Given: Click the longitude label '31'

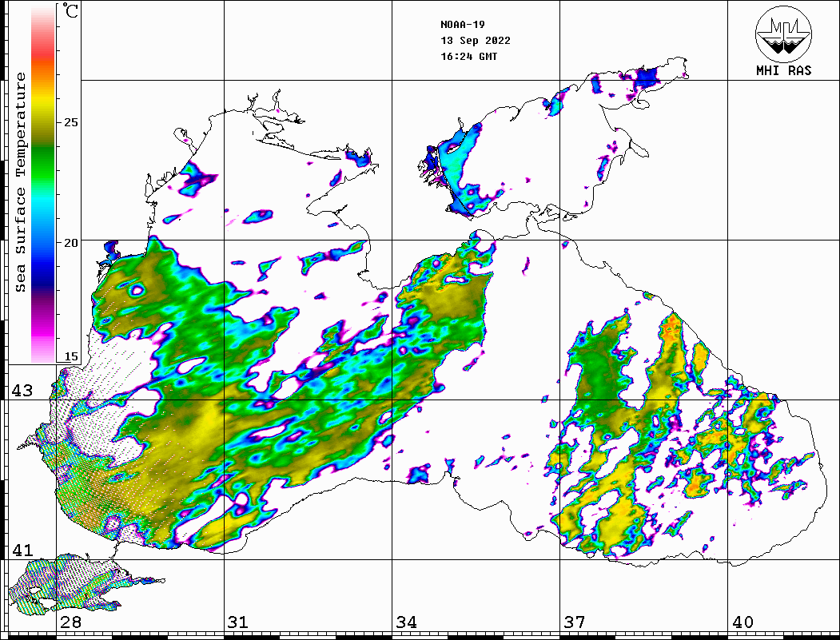Looking at the screenshot, I should coord(238,622).
